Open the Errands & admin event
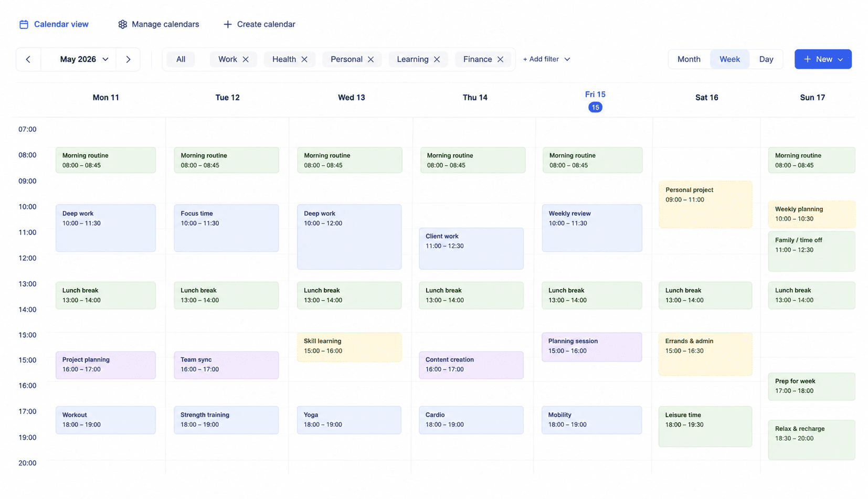Image resolution: width=868 pixels, height=499 pixels. [x=705, y=354]
